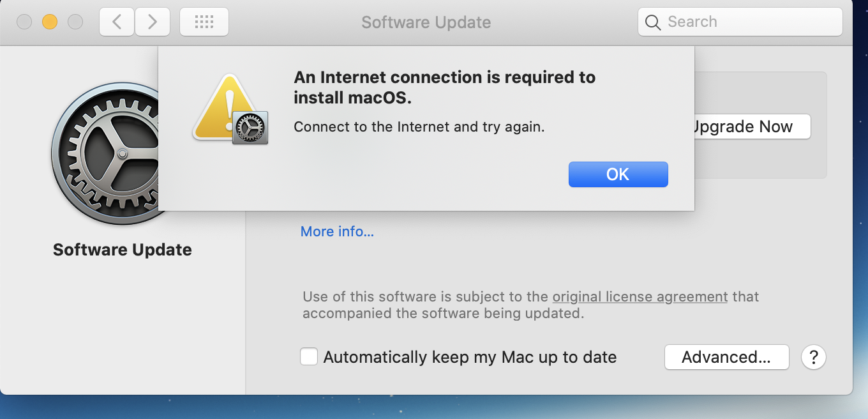
Task: Click the Software Update title text
Action: [x=426, y=22]
